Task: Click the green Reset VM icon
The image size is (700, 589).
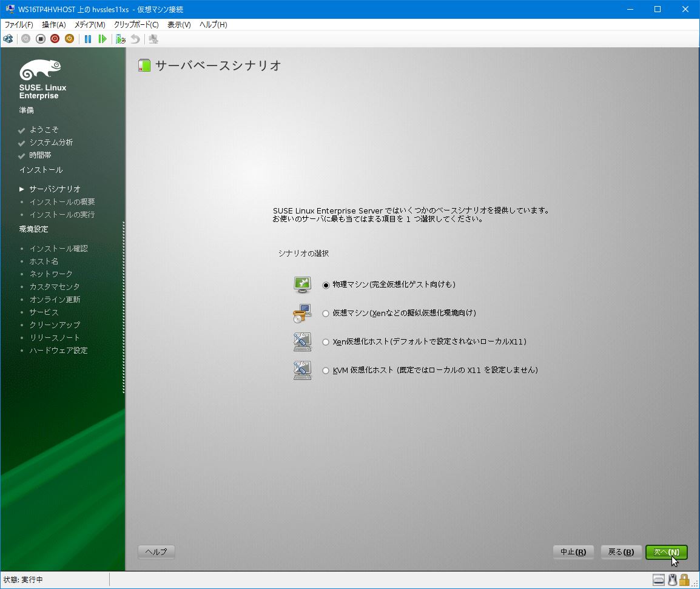Action: 103,39
